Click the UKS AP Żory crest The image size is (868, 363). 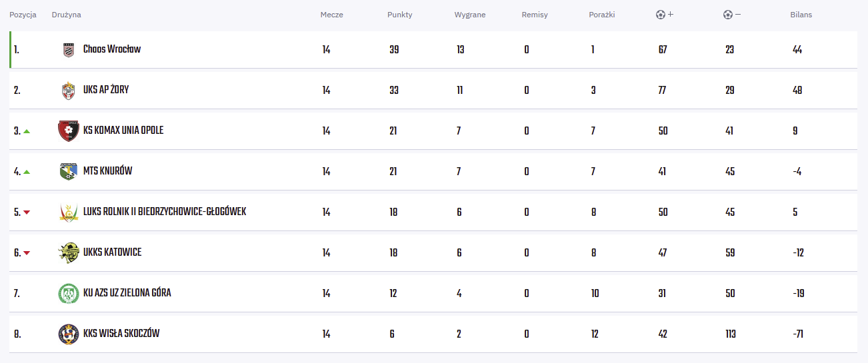[x=69, y=91]
